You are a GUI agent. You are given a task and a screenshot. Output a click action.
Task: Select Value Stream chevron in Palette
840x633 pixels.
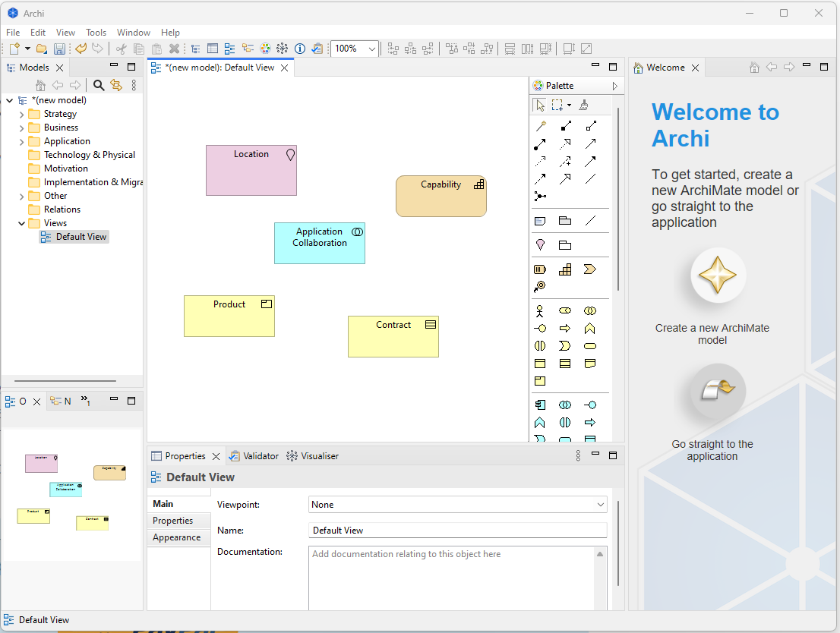click(x=590, y=269)
